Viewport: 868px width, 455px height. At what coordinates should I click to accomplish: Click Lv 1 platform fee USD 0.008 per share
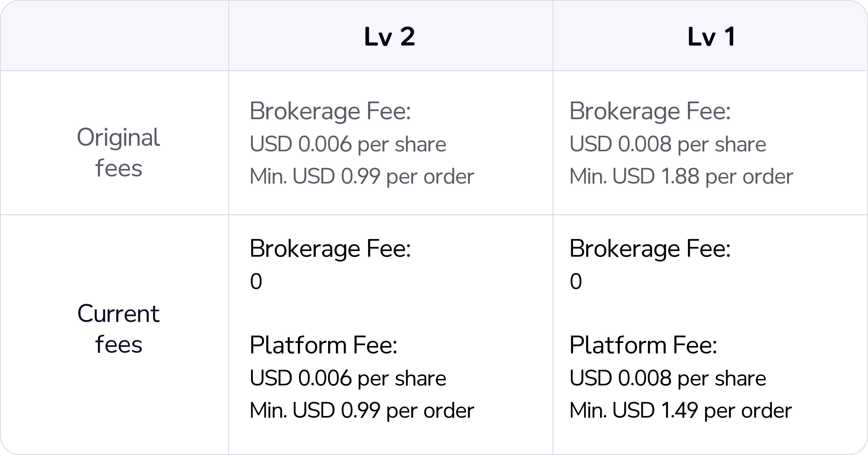point(667,378)
